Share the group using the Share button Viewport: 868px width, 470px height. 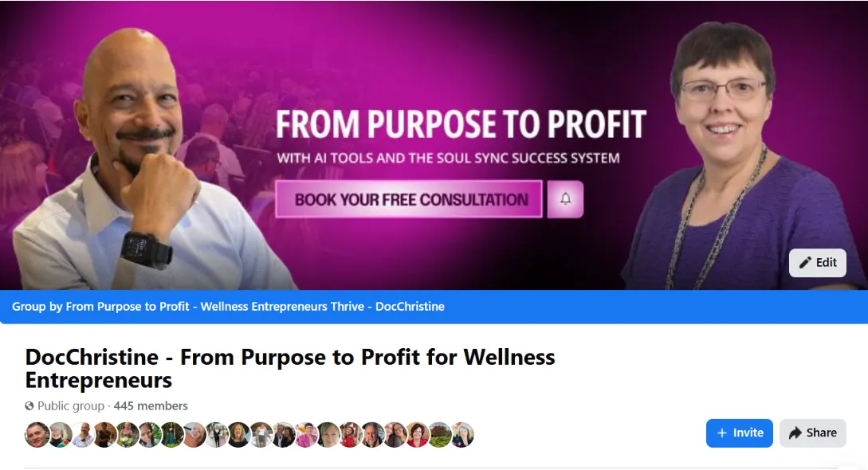[x=813, y=433]
